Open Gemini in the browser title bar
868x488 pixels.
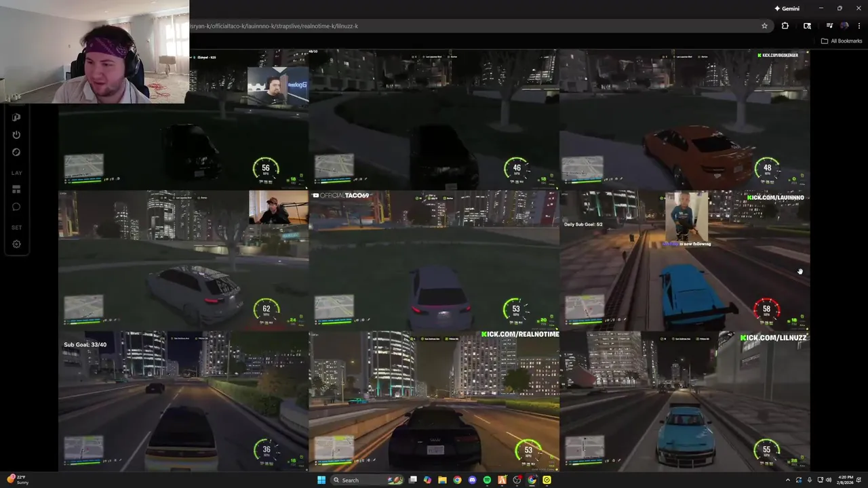point(787,8)
